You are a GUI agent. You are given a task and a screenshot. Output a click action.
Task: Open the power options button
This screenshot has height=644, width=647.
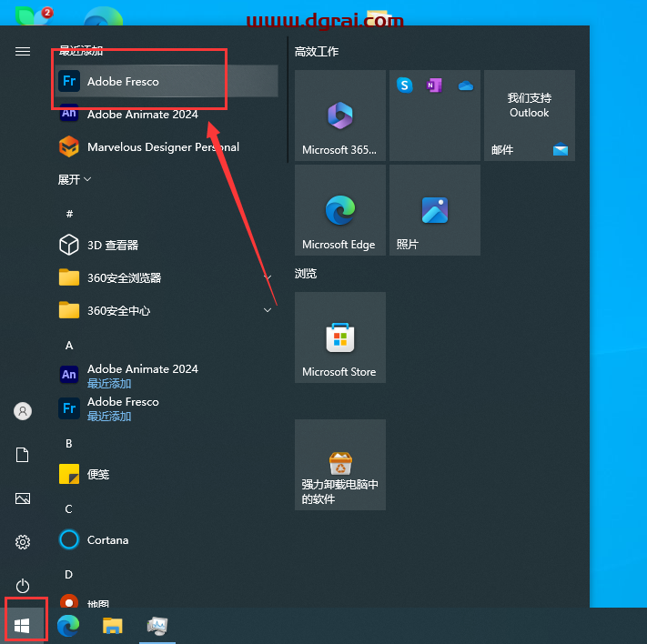click(23, 586)
